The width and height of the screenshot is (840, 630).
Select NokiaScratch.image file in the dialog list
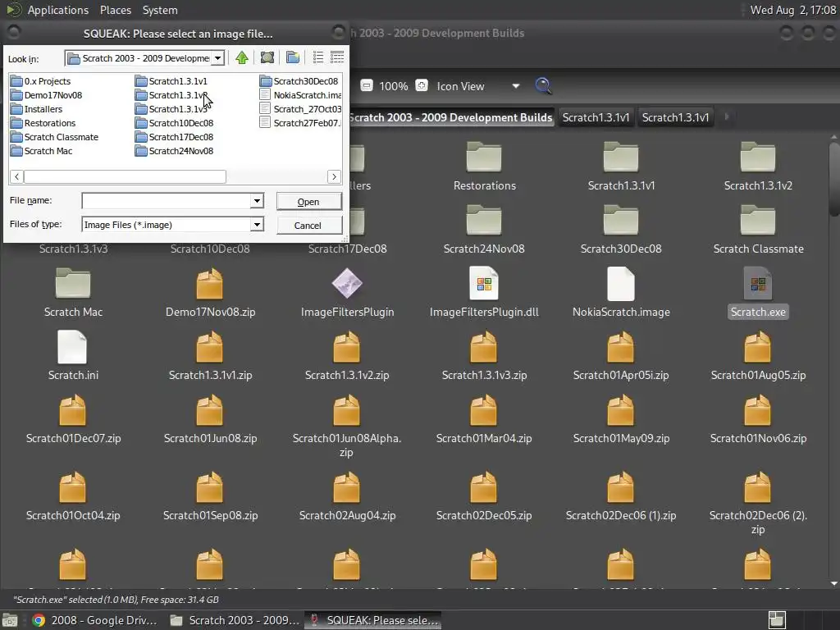[x=301, y=95]
